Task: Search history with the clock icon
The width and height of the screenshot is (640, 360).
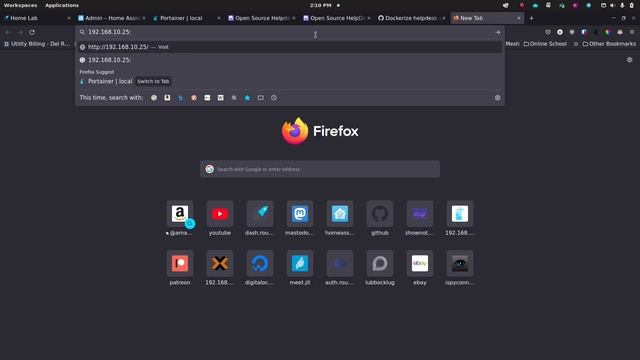Action: (x=274, y=98)
